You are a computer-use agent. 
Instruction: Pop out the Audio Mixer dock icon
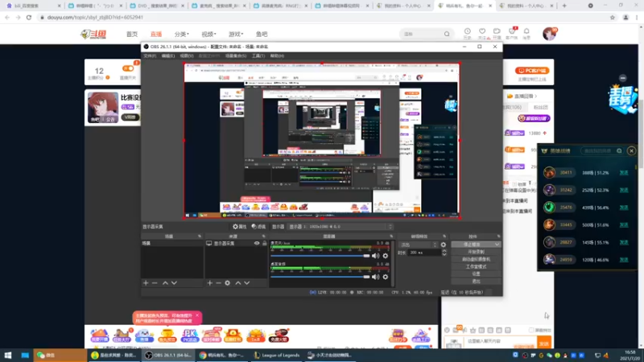[x=391, y=237]
